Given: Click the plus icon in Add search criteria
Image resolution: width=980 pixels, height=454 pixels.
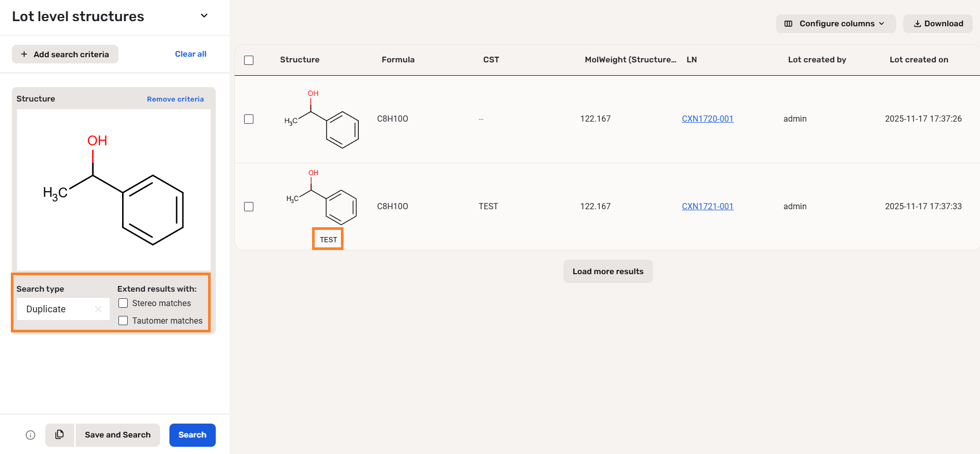Looking at the screenshot, I should click(x=24, y=54).
